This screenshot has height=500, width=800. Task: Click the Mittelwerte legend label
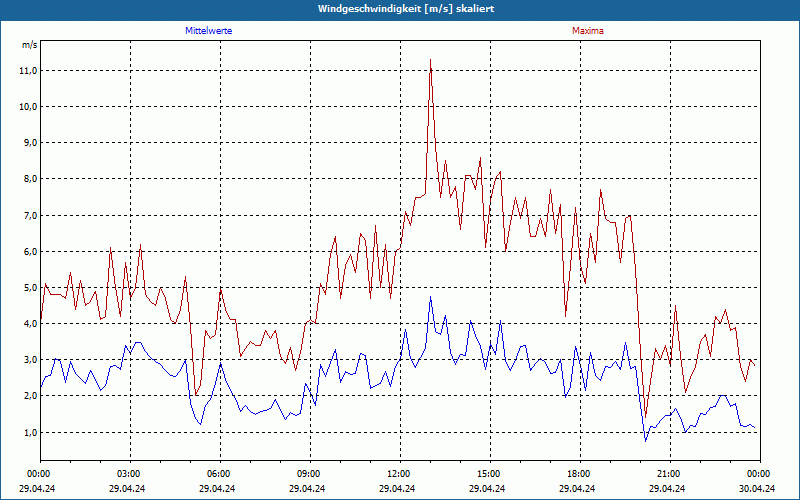point(209,31)
